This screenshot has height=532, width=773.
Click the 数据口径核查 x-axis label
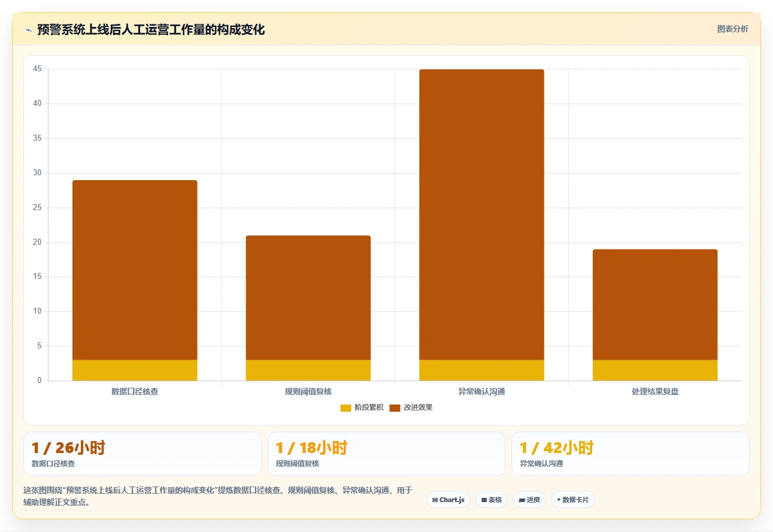[x=135, y=392]
